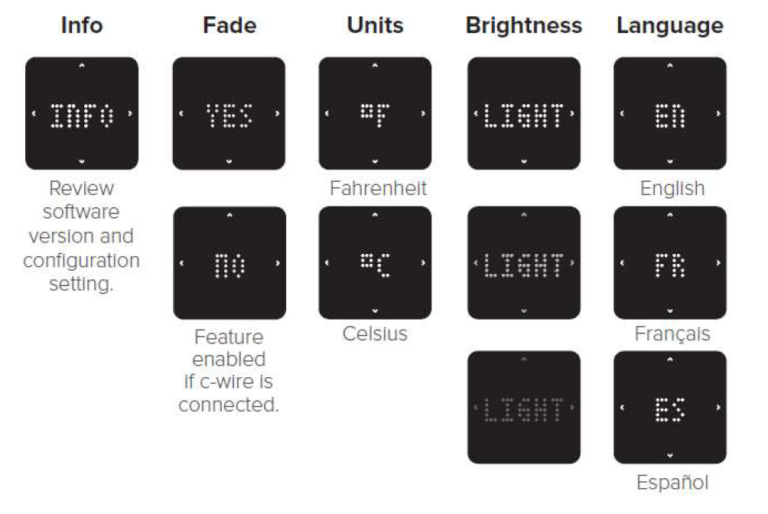Screen dimensions: 768x514
Task: Select the YES fade screen
Action: [228, 113]
